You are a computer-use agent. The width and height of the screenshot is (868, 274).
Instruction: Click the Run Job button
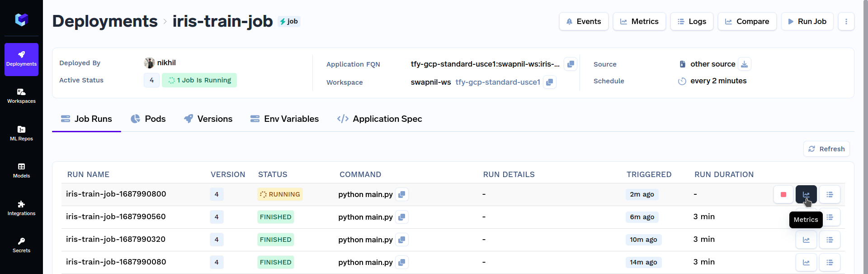[x=807, y=21]
